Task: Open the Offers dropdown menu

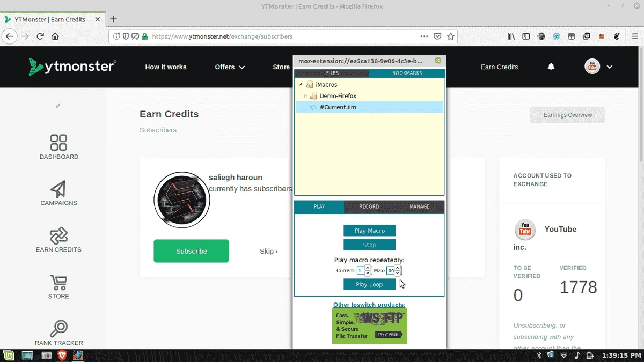Action: 230,67
